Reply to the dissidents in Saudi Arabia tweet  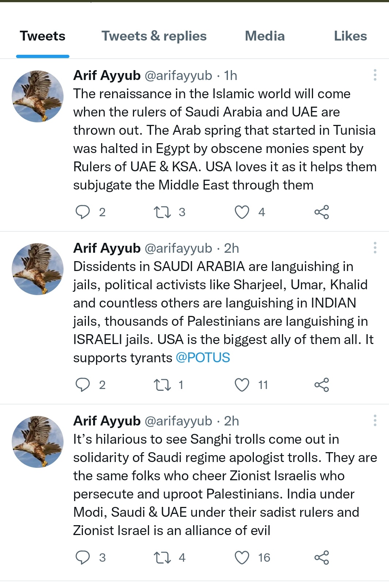[83, 385]
